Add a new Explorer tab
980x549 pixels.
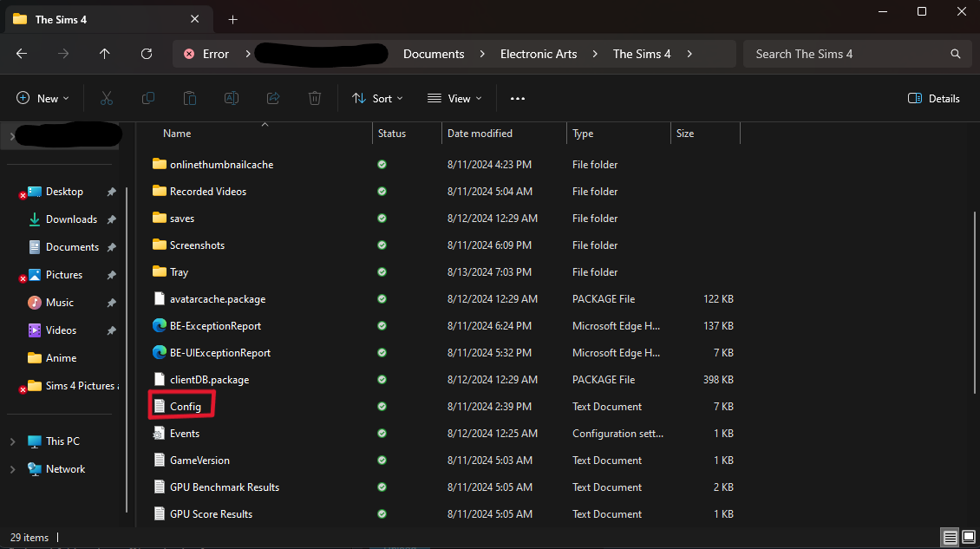pyautogui.click(x=232, y=19)
